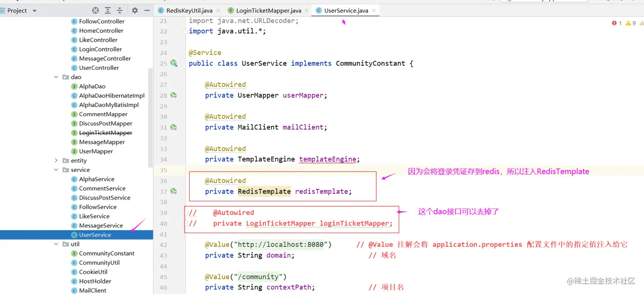Open the Project view dropdown
Image resolution: width=644 pixels, height=294 pixels.
34,11
